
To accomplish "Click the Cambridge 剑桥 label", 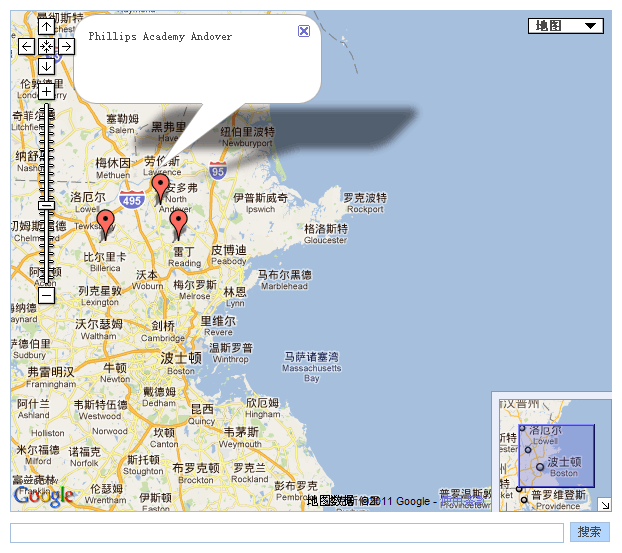I will (163, 332).
